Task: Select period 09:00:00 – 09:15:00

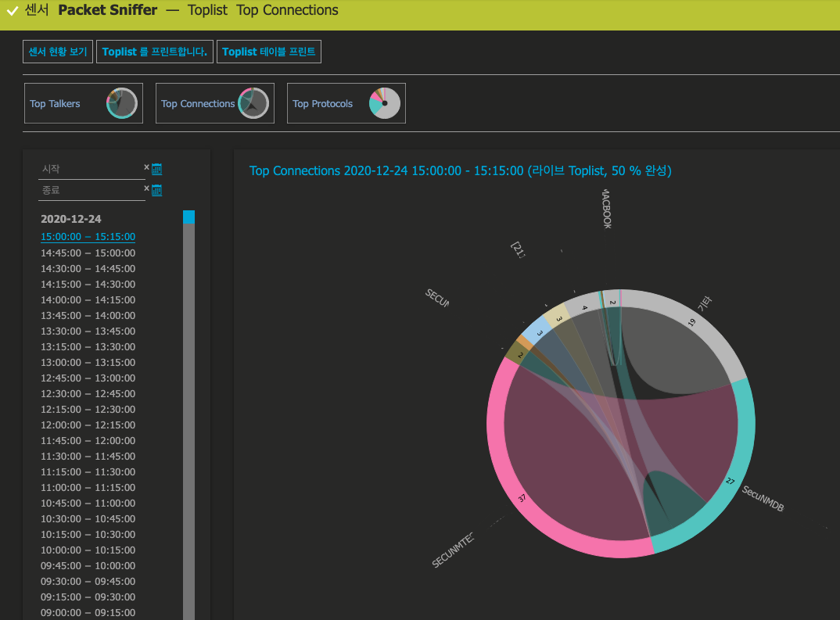Action: click(88, 612)
